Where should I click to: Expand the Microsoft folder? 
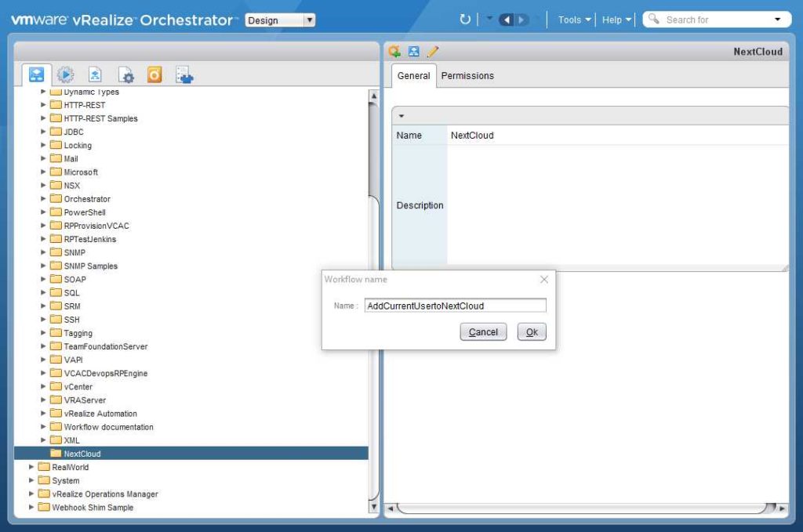43,172
